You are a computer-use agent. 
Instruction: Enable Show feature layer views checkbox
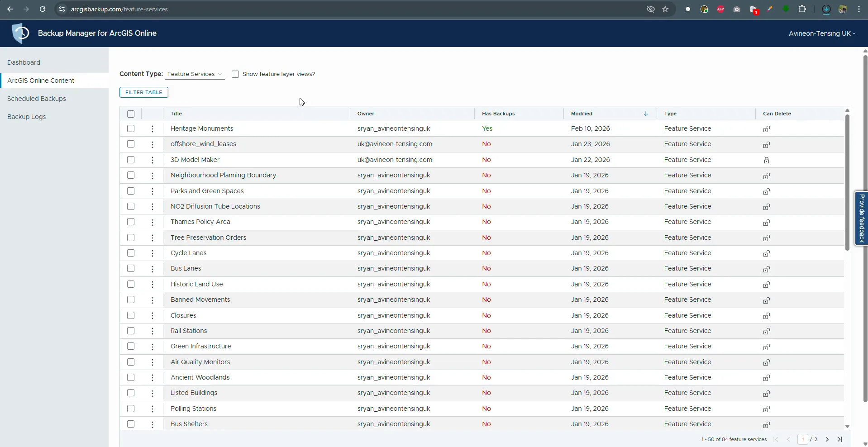pos(235,74)
